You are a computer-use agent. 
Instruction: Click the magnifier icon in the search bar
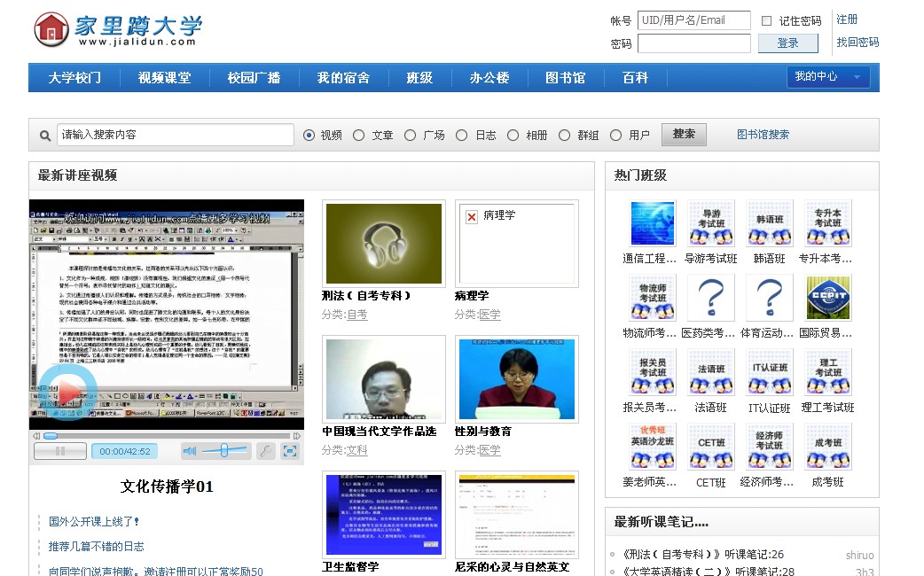tap(44, 135)
